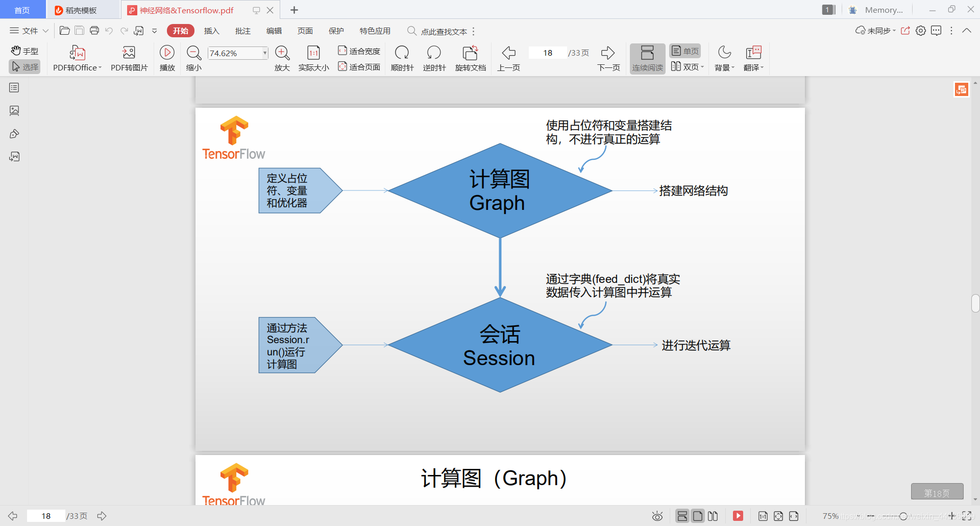Click the feedback chat icon
The image size is (980, 526).
[x=936, y=31]
